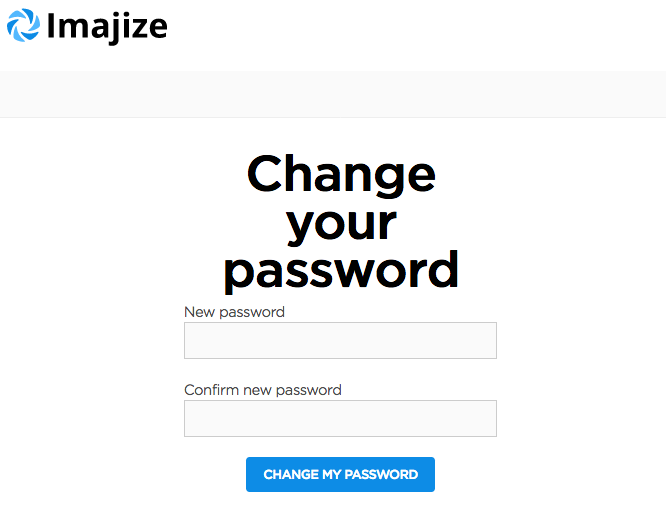666x519 pixels.
Task: Click the word "Change" in the heading
Action: point(341,174)
